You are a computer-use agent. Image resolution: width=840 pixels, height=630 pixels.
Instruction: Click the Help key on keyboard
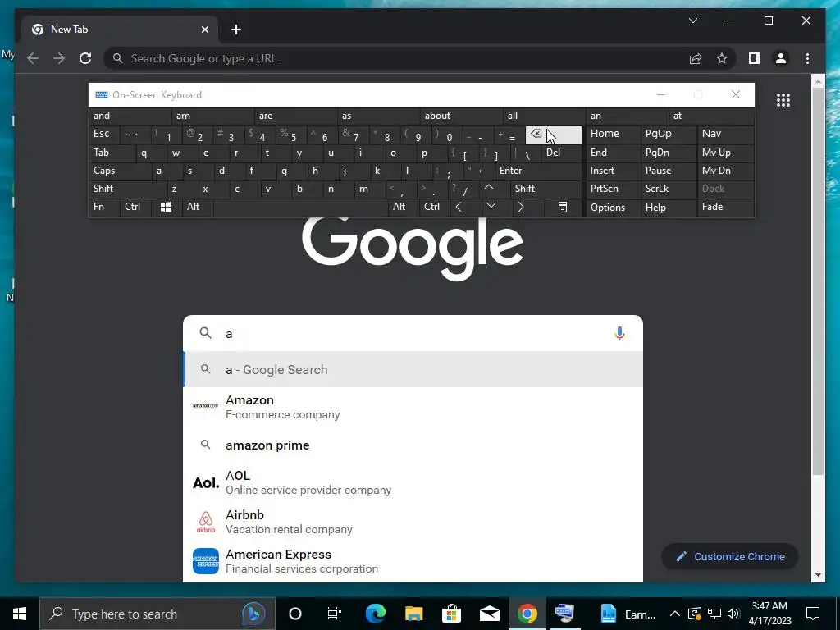(x=668, y=208)
